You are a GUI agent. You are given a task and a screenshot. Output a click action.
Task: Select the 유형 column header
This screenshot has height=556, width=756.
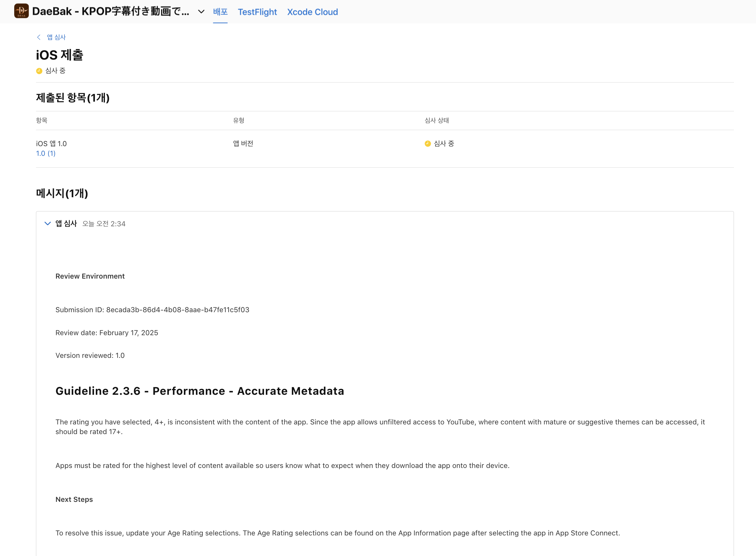coord(239,120)
